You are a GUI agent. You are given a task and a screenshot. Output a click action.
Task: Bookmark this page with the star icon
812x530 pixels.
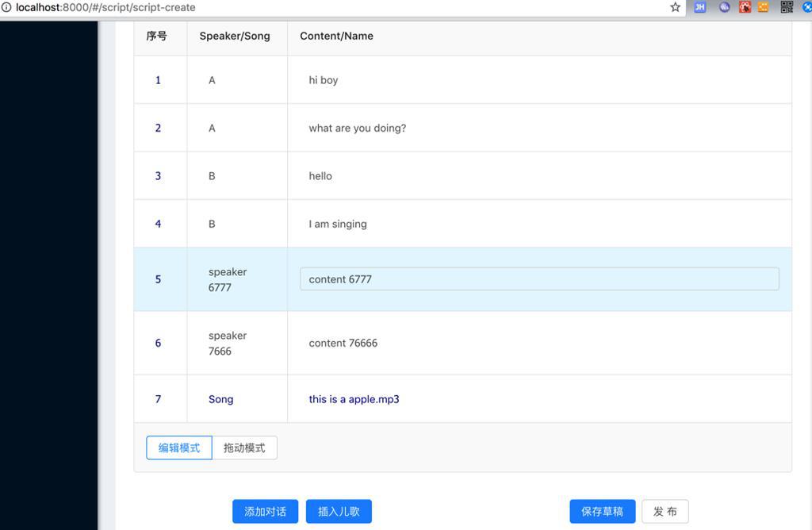pos(676,7)
